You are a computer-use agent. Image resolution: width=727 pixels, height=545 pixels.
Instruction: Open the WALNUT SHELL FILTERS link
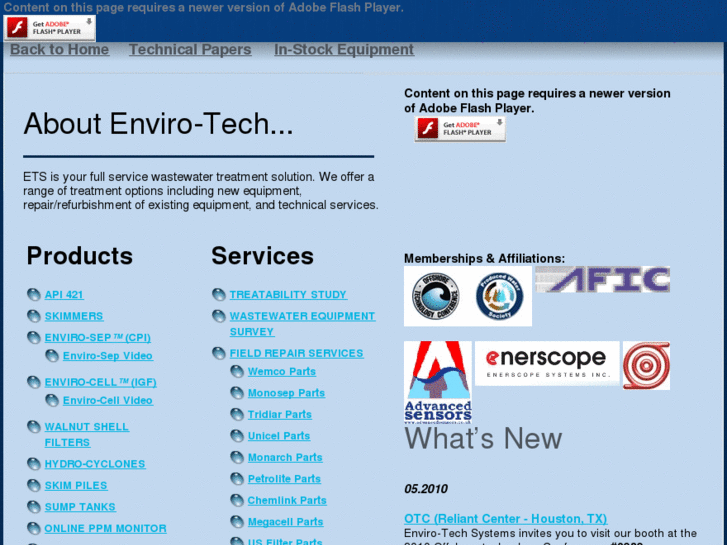click(x=87, y=435)
